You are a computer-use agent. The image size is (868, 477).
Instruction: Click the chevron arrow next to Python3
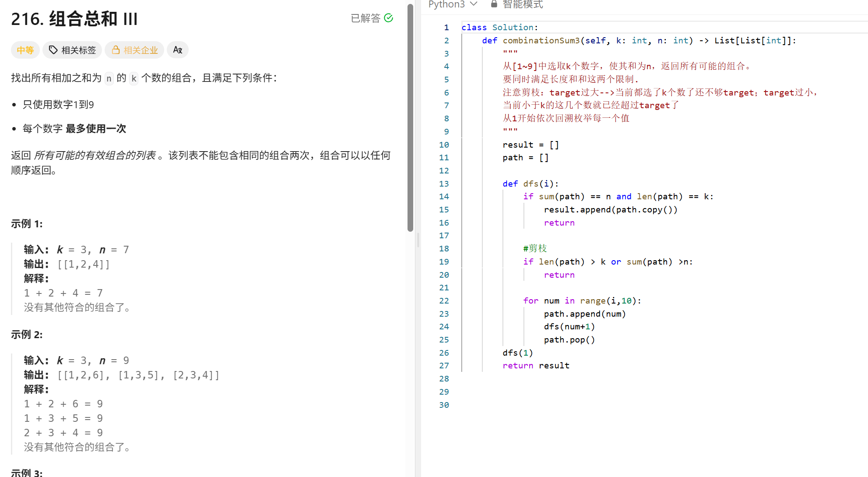(474, 4)
